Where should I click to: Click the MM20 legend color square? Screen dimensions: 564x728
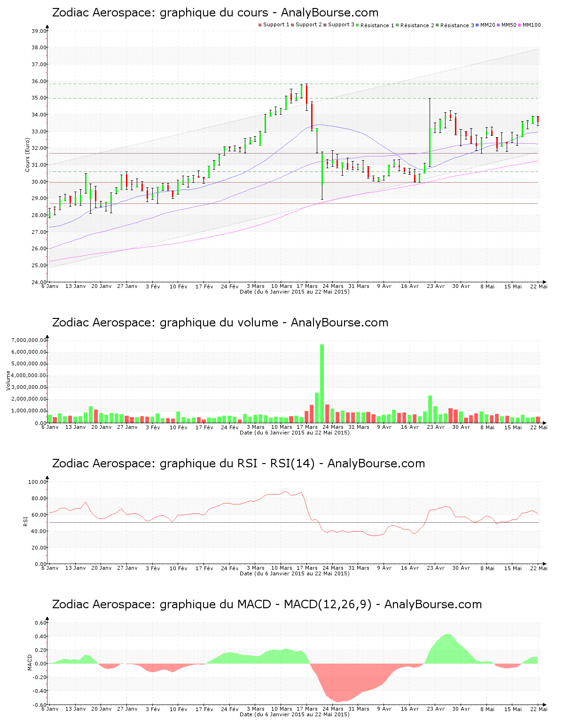(478, 25)
